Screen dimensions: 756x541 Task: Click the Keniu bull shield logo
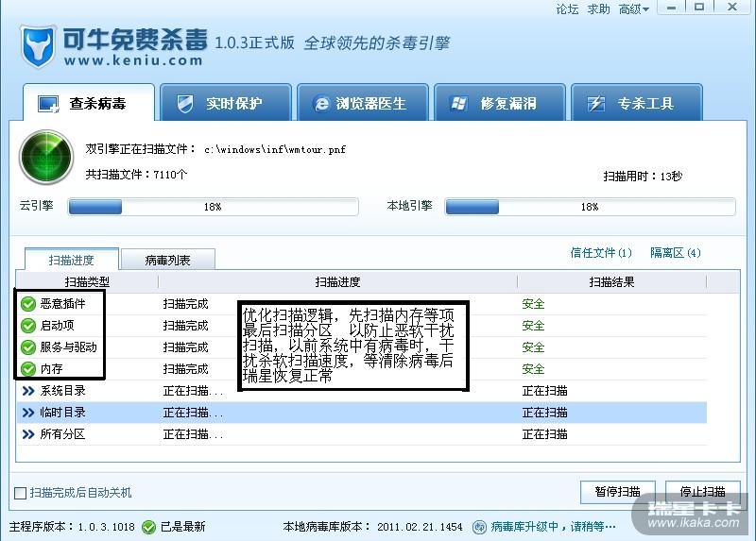click(39, 46)
